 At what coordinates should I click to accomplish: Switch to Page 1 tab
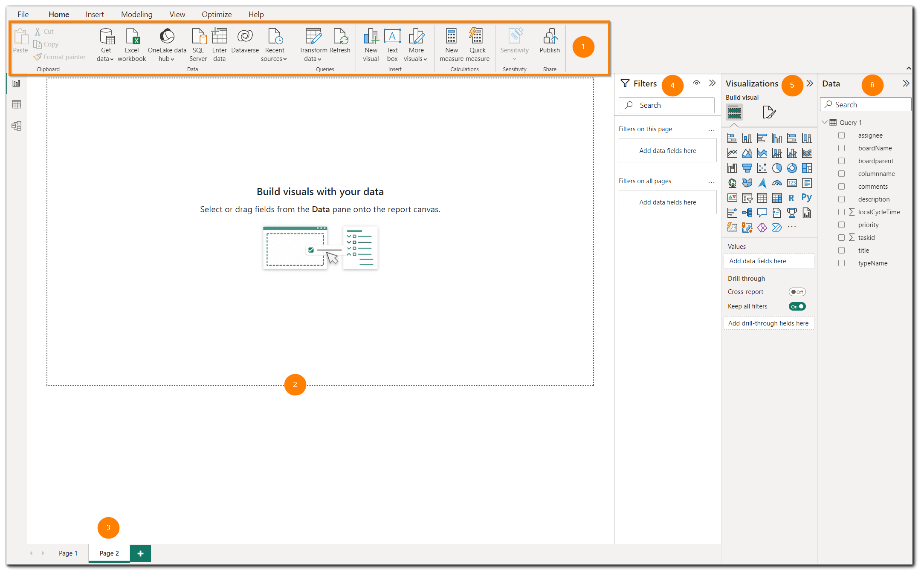pos(68,553)
